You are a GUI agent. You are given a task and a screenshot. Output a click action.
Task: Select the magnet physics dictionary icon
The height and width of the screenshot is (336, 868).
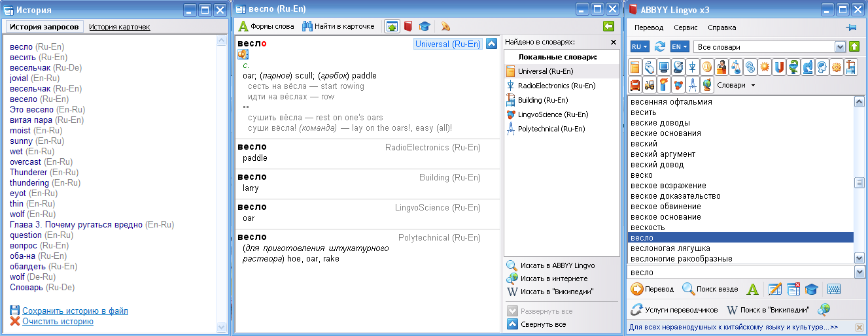click(779, 67)
